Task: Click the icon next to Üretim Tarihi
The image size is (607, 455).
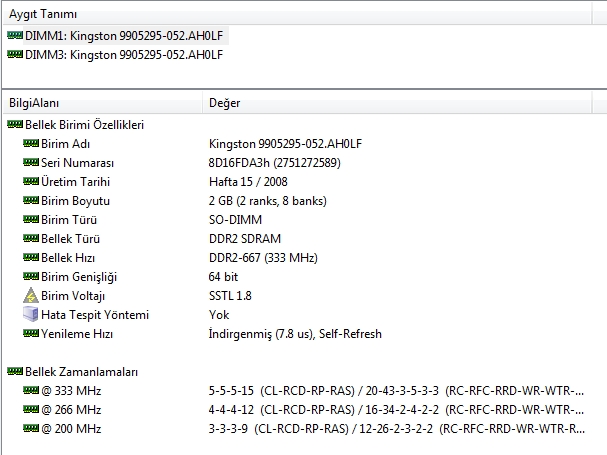Action: (31, 181)
